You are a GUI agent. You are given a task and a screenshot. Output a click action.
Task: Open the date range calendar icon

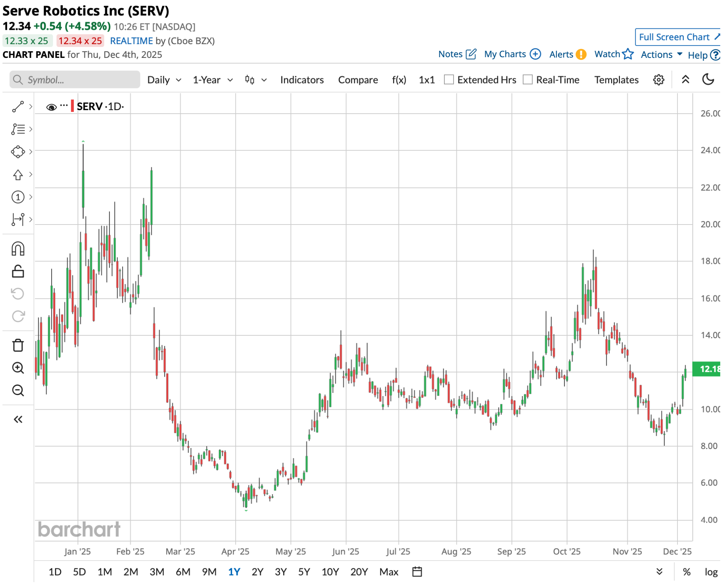417,572
